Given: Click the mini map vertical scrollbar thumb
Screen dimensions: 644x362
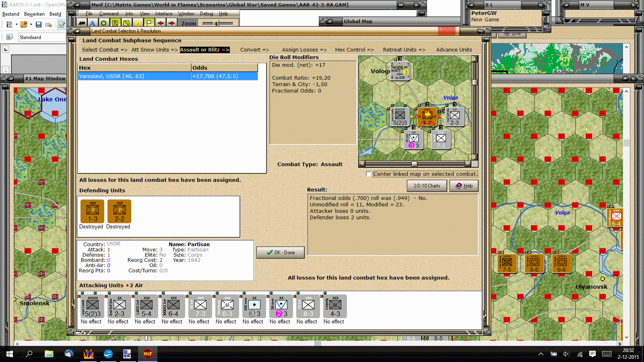Looking at the screenshot, I should [x=475, y=82].
